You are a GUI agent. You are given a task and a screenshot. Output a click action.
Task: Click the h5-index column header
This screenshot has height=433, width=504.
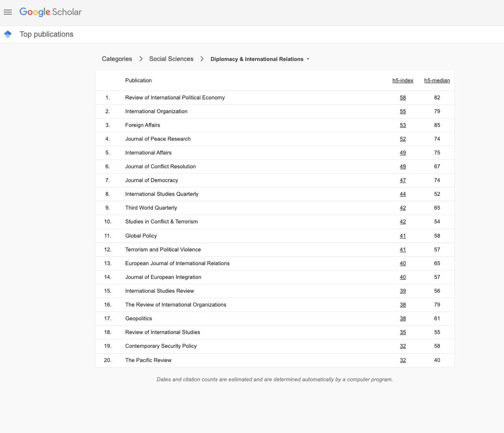pos(403,81)
